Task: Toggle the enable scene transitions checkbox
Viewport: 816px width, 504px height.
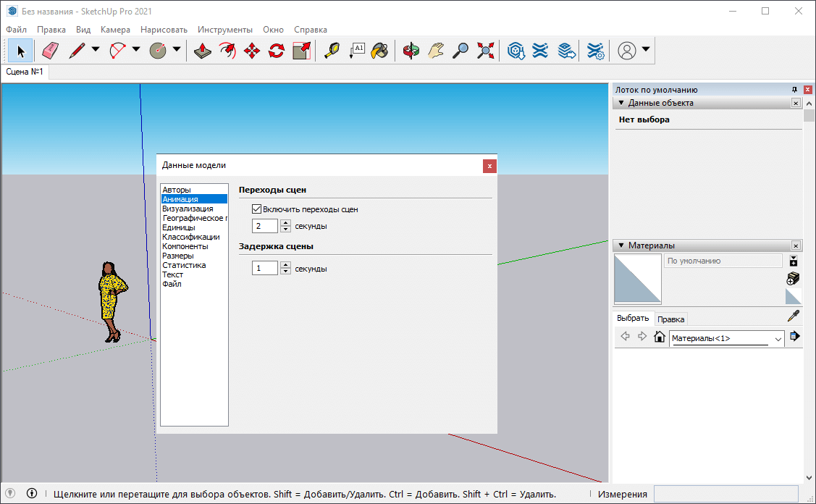Action: click(x=256, y=209)
